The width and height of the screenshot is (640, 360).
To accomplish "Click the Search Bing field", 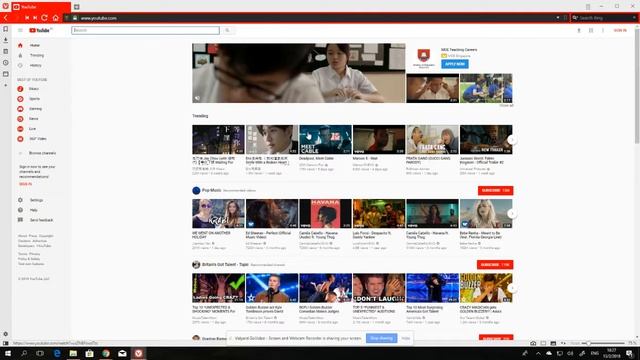I will (604, 18).
